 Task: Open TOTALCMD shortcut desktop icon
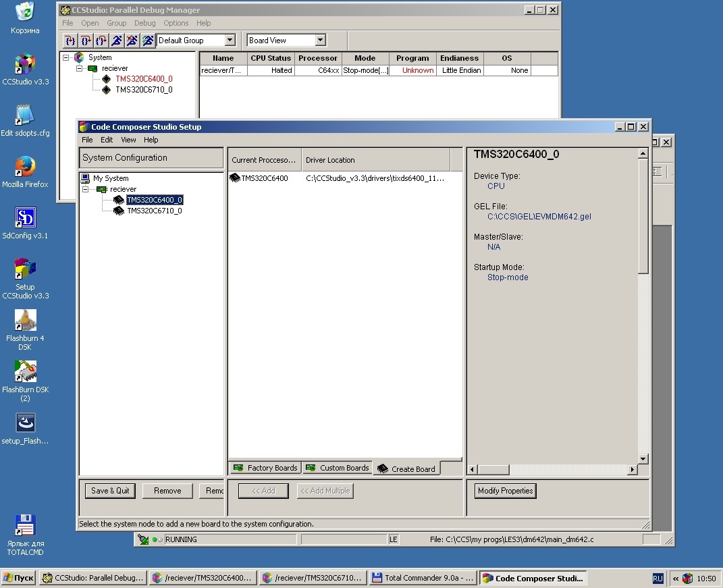pyautogui.click(x=26, y=535)
